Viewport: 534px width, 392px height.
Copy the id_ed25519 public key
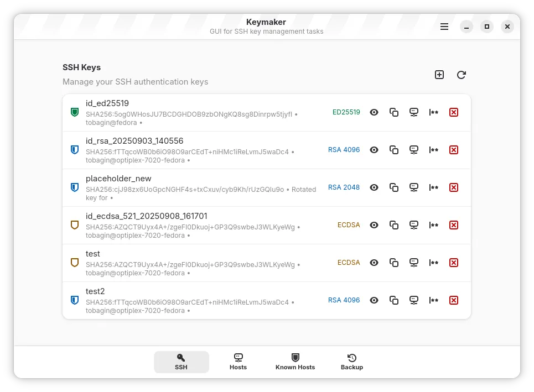[x=394, y=112]
